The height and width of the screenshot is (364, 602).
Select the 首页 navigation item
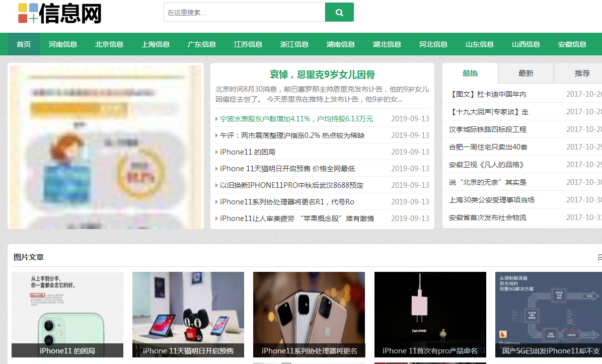pos(23,44)
